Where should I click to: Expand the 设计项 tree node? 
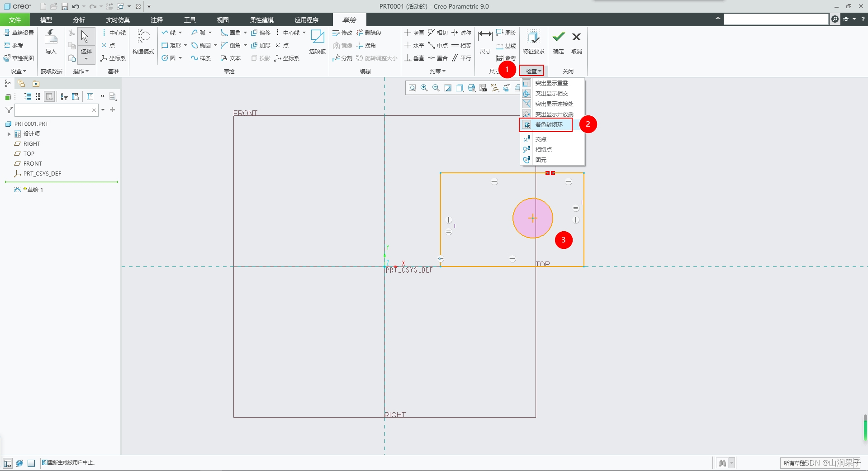(9, 134)
